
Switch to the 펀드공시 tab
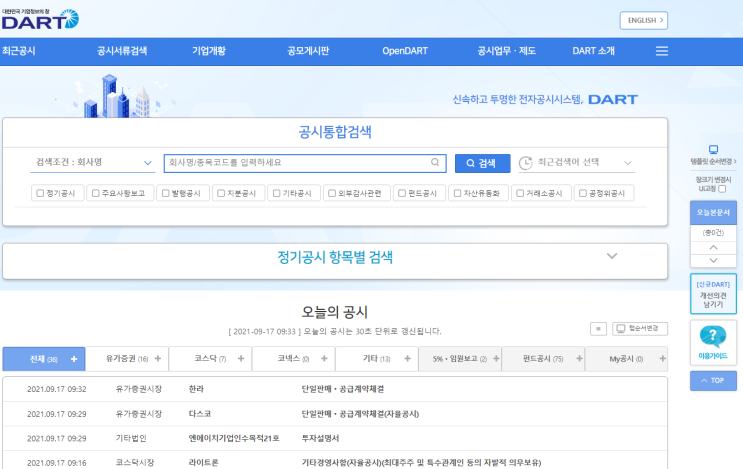click(543, 359)
